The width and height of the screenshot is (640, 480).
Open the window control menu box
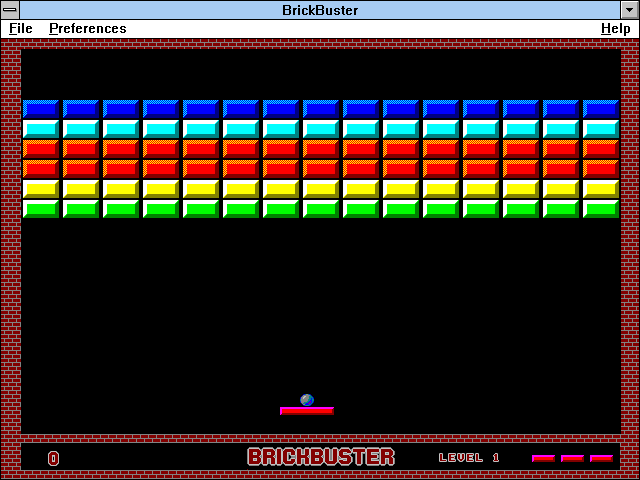[10, 10]
